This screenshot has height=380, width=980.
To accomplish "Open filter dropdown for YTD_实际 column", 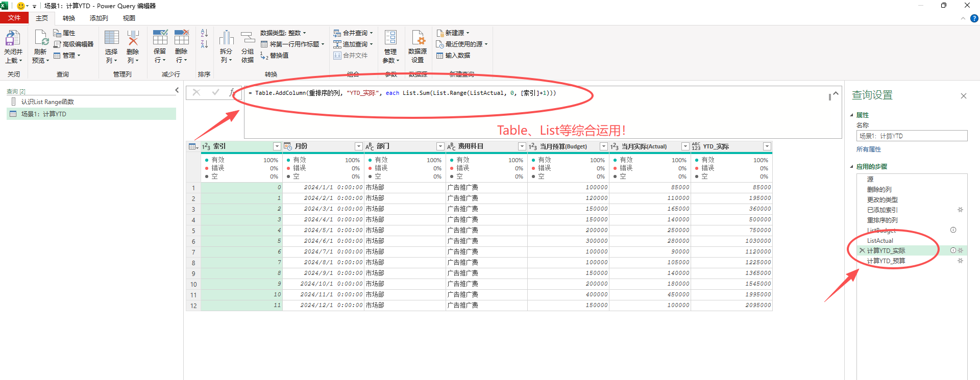I will pyautogui.click(x=767, y=146).
